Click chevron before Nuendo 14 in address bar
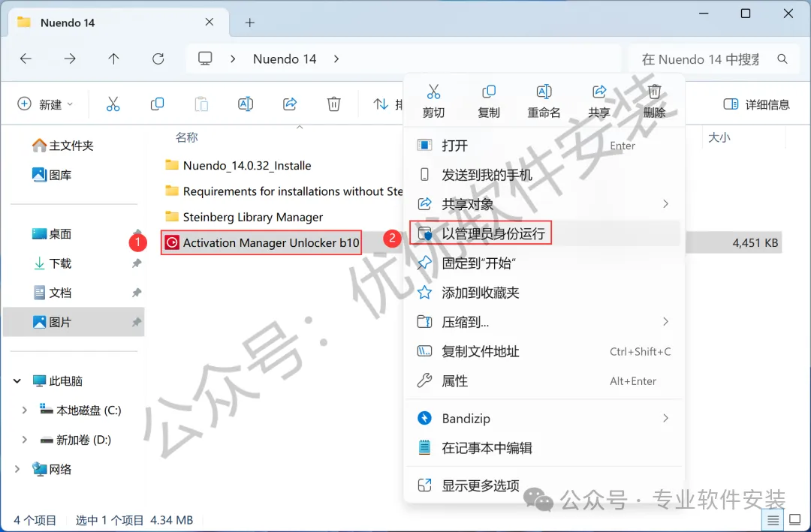The image size is (811, 532). pyautogui.click(x=234, y=59)
